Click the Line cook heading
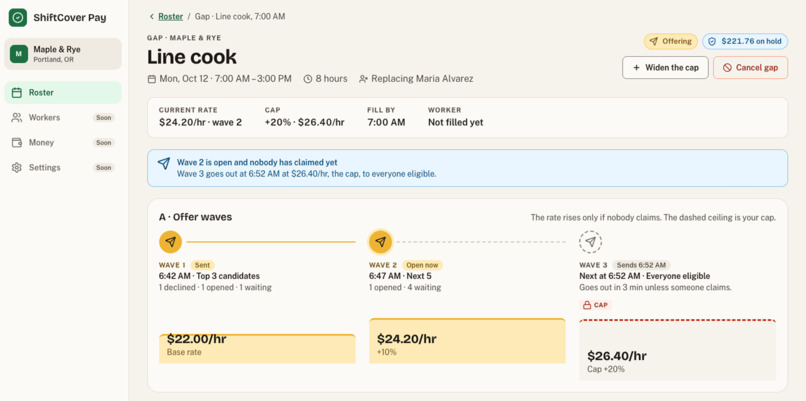 tap(192, 57)
